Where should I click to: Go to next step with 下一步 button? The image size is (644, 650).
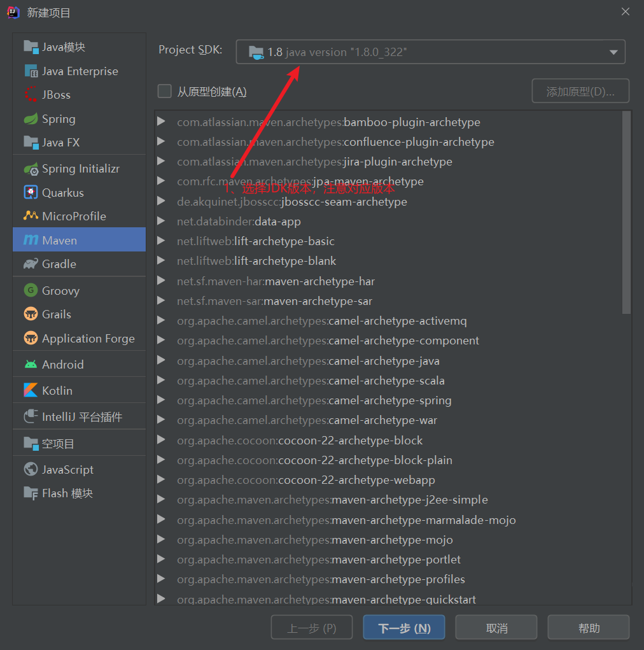tap(404, 628)
